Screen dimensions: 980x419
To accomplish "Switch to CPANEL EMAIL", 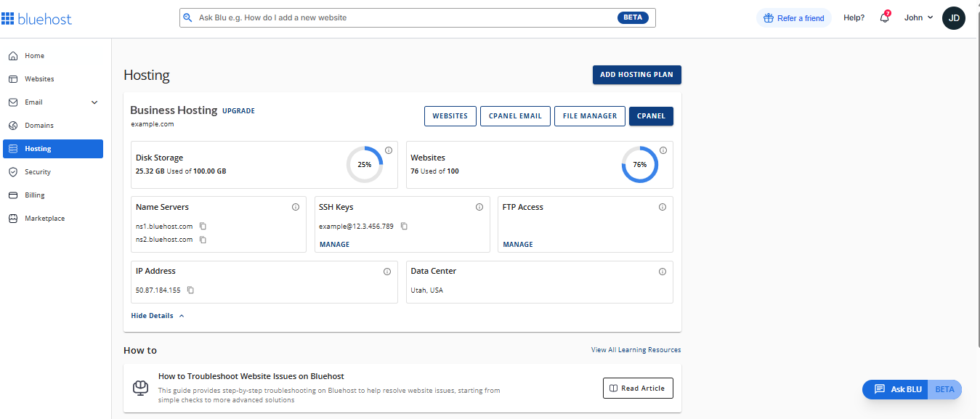I will tap(515, 115).
